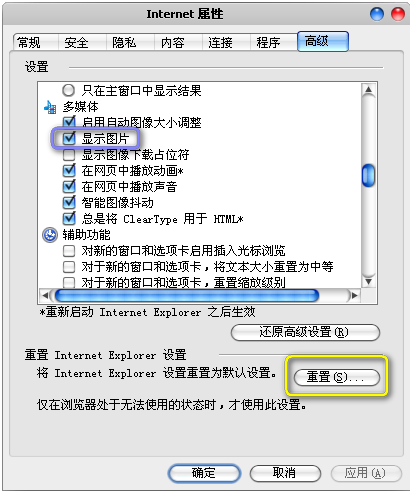Image resolution: width=410 pixels, height=492 pixels.
Task: Click the vertical scrollbar thumb
Action: point(368,175)
